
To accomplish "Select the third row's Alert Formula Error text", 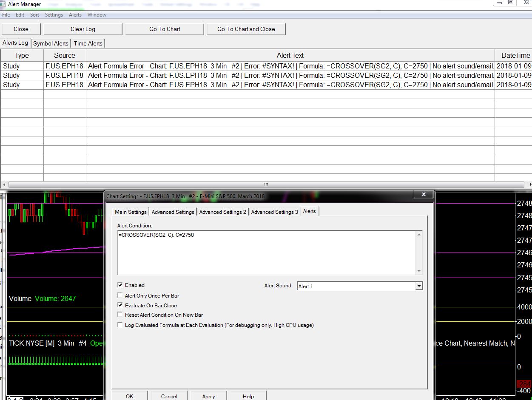I will 290,85.
